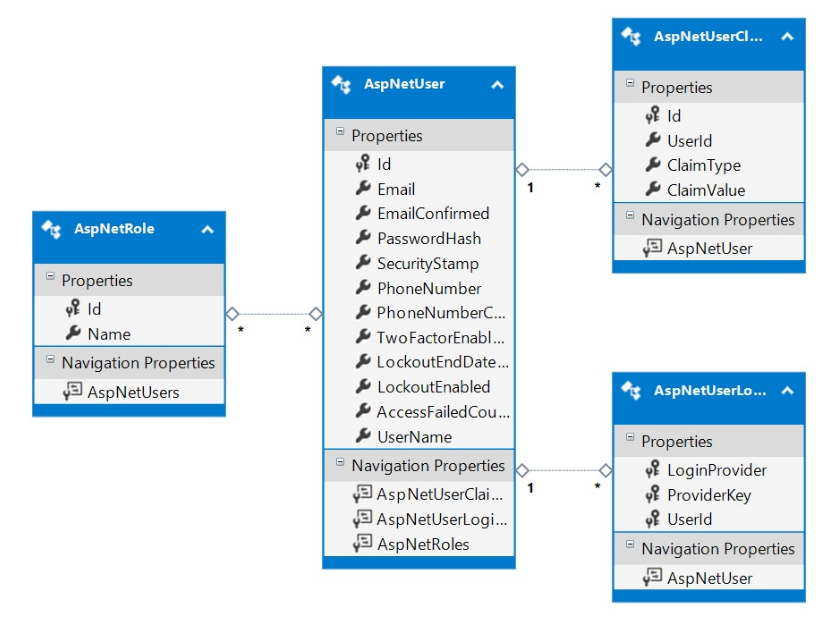Click the key icon beside ProviderKey

[x=652, y=494]
